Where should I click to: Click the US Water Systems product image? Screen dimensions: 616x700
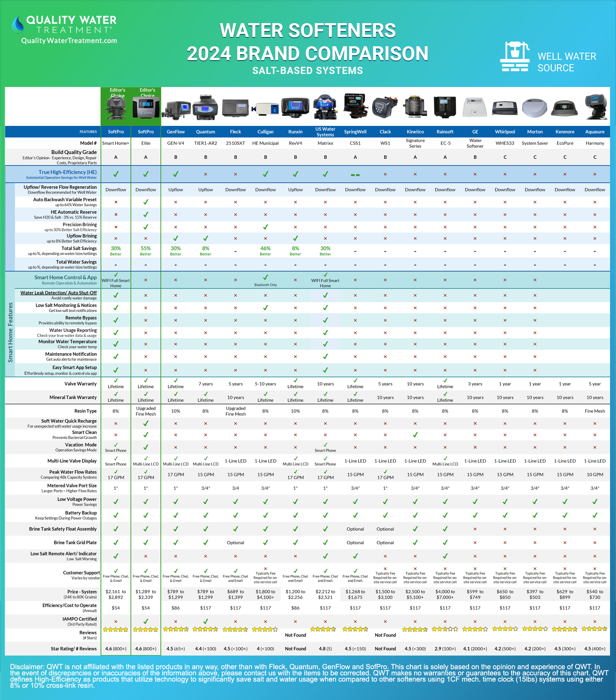click(325, 107)
